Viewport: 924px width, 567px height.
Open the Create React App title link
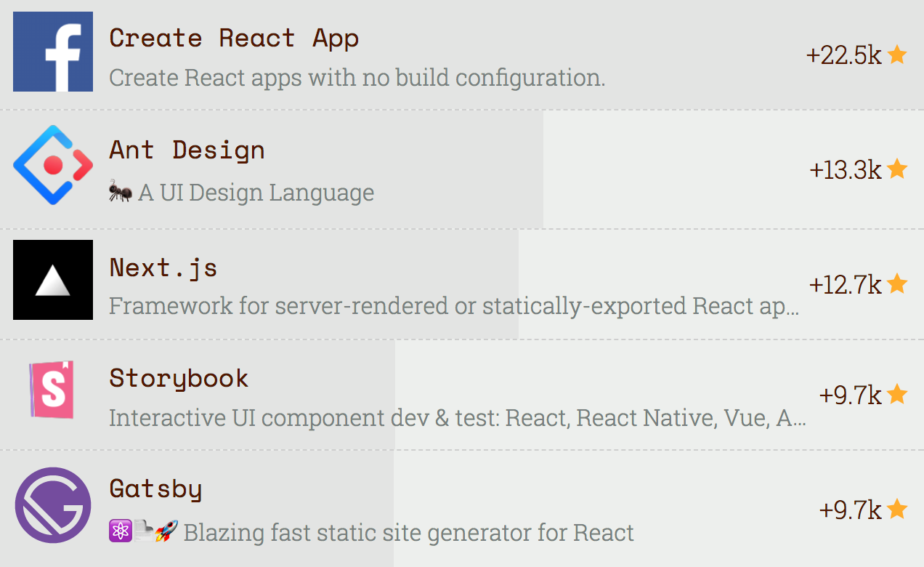tap(234, 38)
